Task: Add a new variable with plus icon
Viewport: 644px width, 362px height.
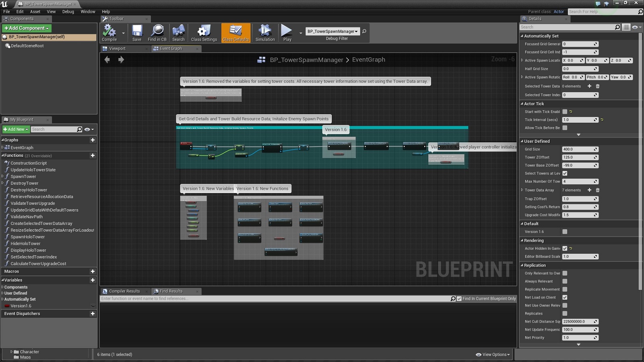Action: coord(93,280)
